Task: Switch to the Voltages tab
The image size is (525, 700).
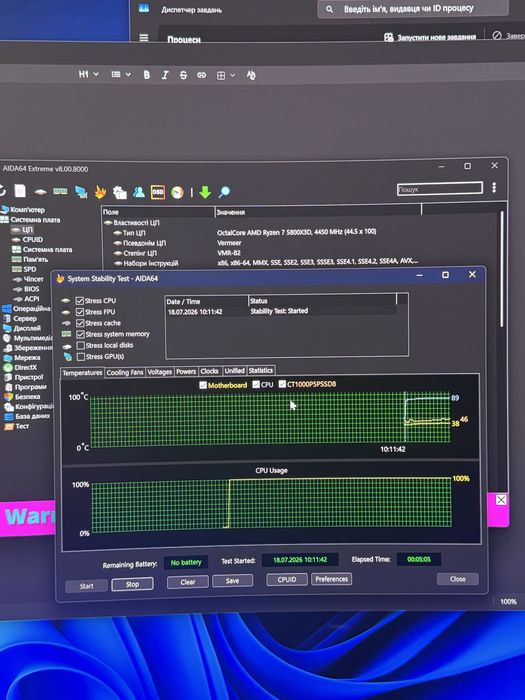Action: [x=159, y=372]
